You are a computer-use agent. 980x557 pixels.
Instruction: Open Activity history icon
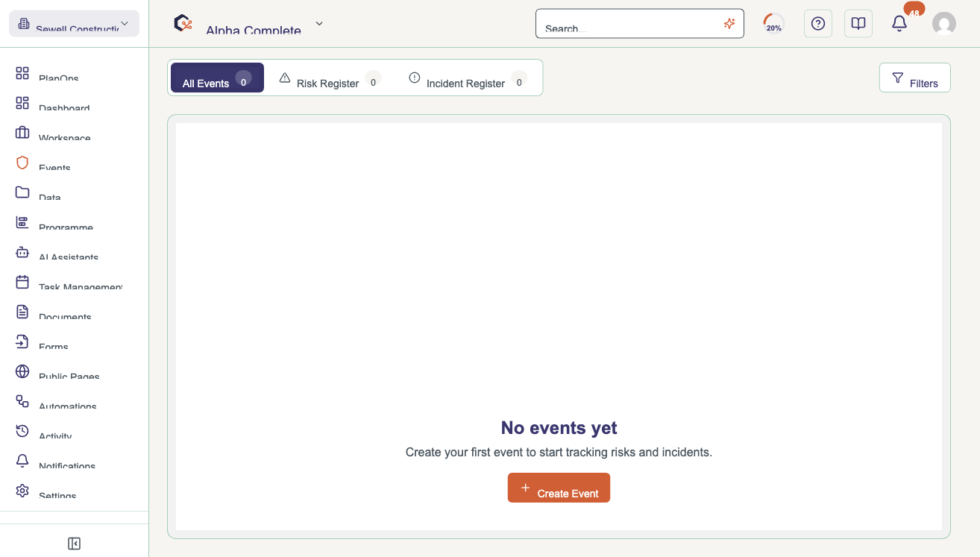point(22,431)
